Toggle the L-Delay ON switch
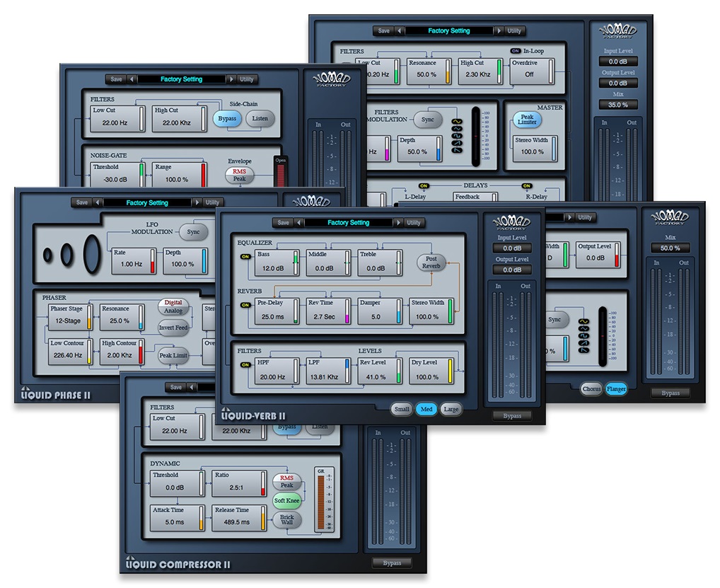 click(x=424, y=186)
